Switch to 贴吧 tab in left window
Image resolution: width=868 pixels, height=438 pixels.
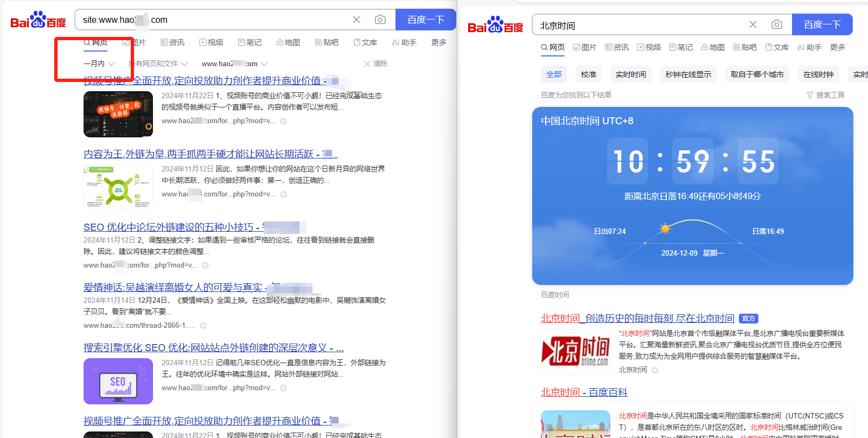327,42
